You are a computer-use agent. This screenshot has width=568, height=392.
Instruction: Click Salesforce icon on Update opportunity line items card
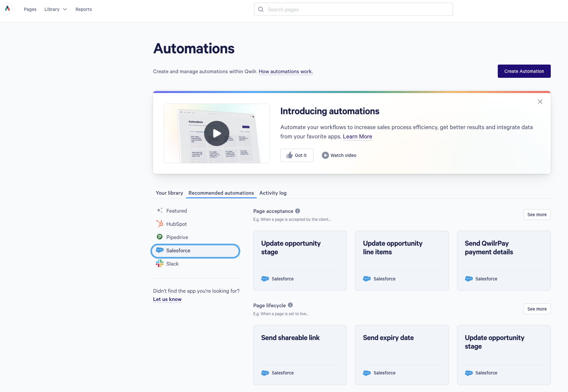pyautogui.click(x=367, y=279)
